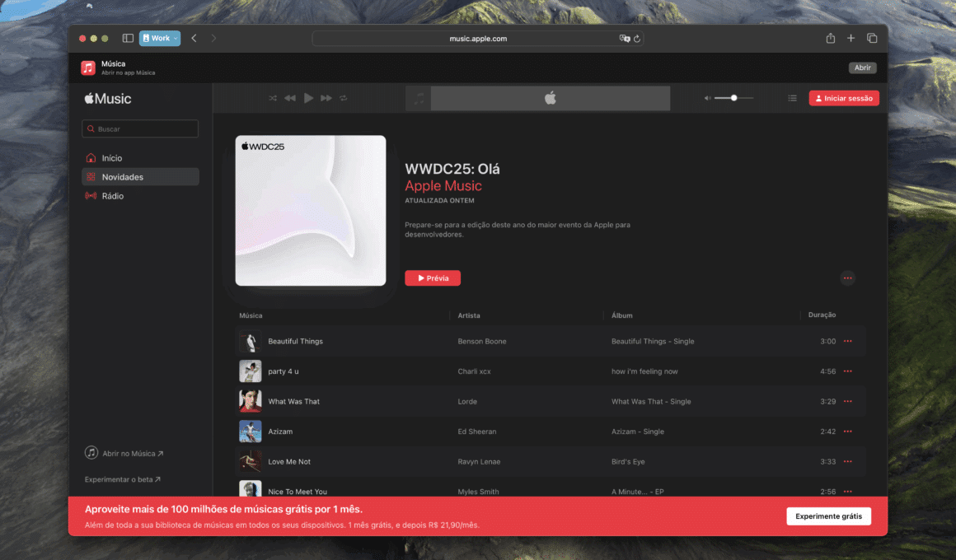Toggle shuffle playback
956x560 pixels.
tap(273, 98)
